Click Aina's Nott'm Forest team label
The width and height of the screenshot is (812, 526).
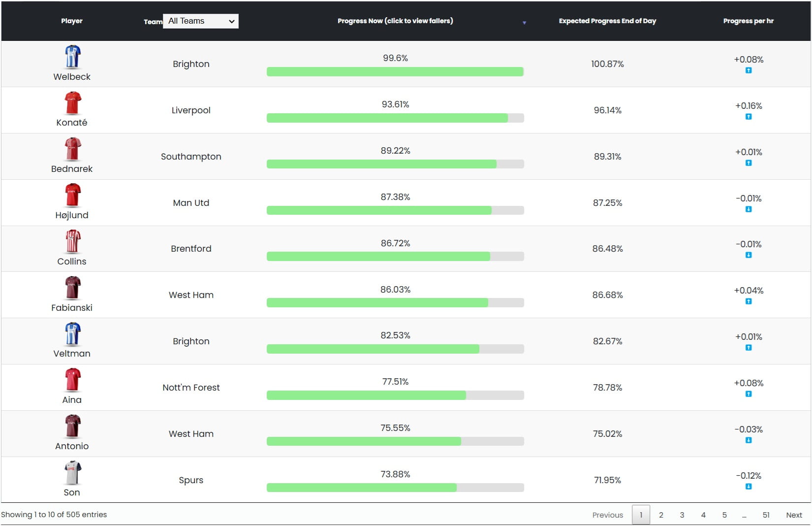(191, 387)
